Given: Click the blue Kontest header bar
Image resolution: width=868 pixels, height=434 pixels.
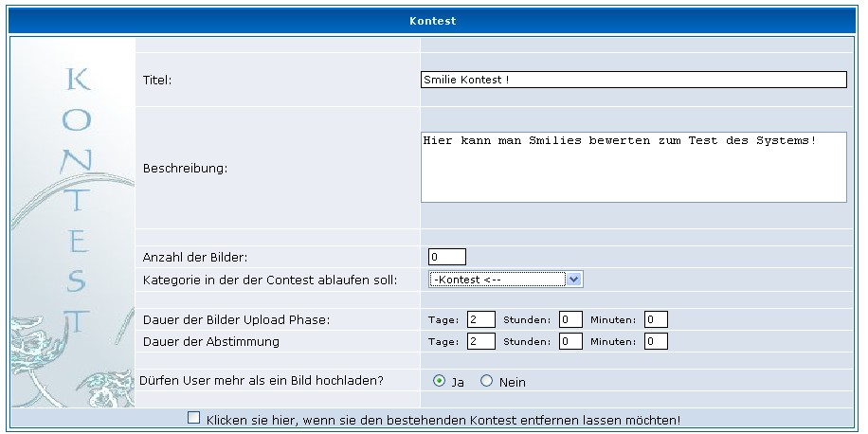Looking at the screenshot, I should point(434,19).
